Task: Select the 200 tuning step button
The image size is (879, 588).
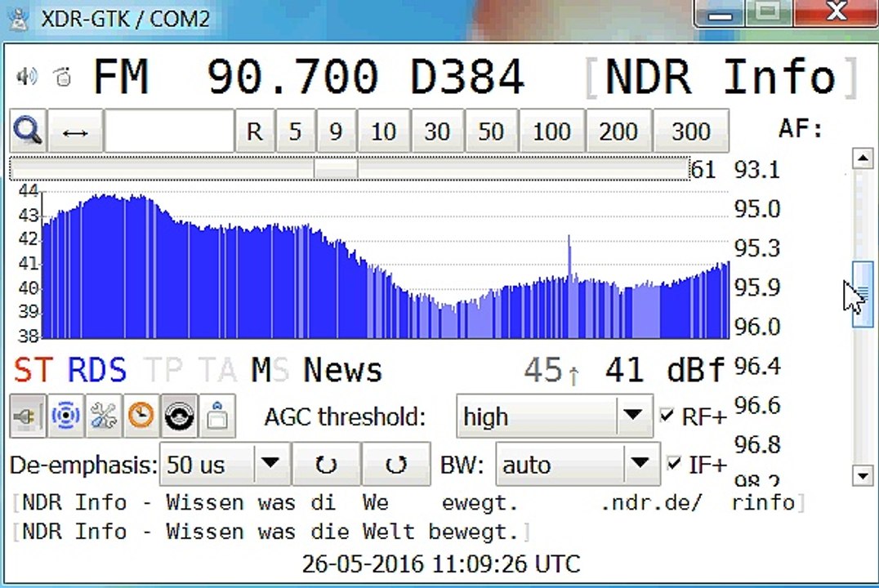Action: pyautogui.click(x=618, y=131)
